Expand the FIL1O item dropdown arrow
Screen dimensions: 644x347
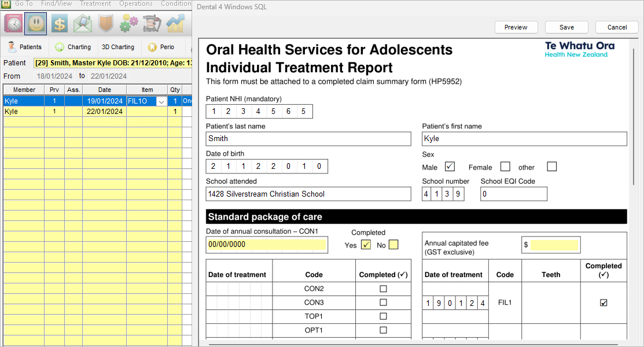(161, 101)
